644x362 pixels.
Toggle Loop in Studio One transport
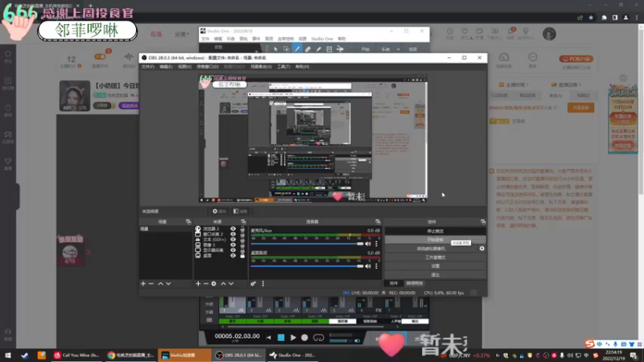[x=319, y=338]
